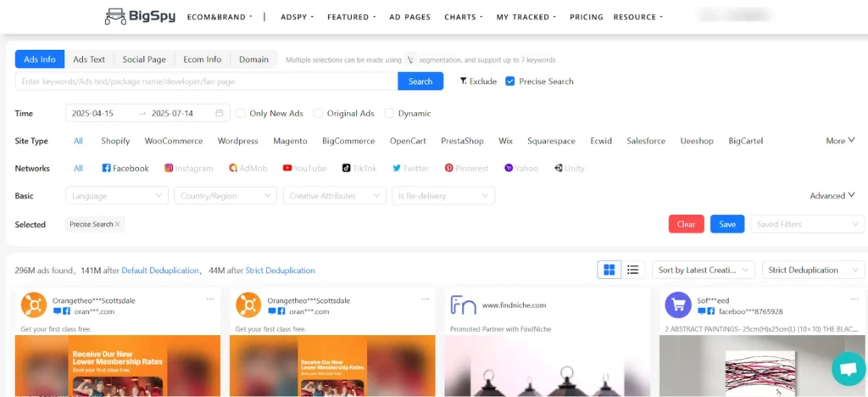Open the first Orangetheory ad image
868x397 pixels.
[117, 366]
